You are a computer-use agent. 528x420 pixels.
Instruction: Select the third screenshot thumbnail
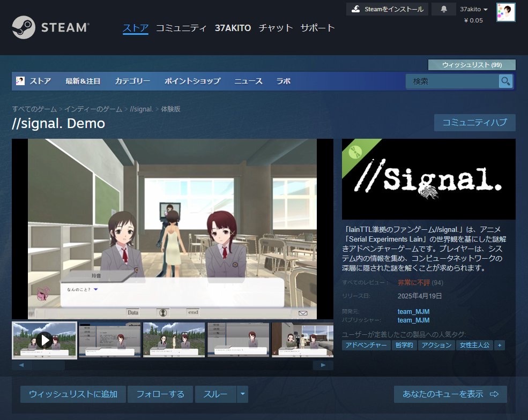(174, 340)
